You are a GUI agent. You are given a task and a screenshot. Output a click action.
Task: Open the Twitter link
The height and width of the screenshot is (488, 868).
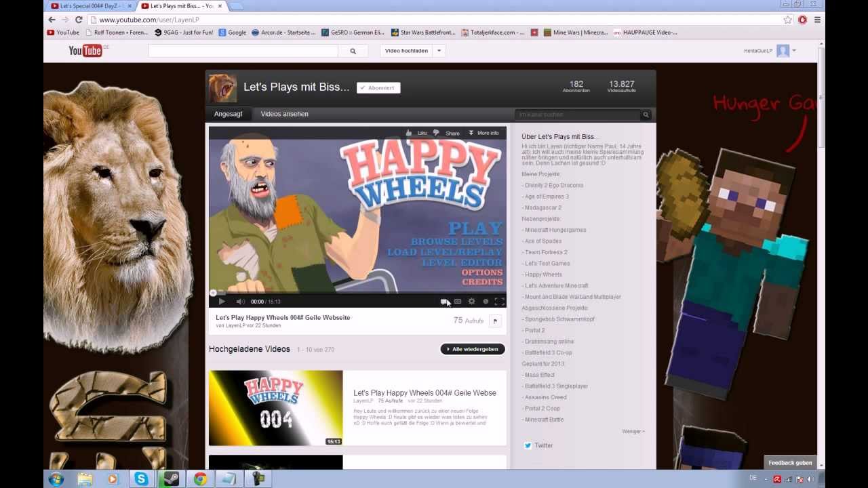543,445
